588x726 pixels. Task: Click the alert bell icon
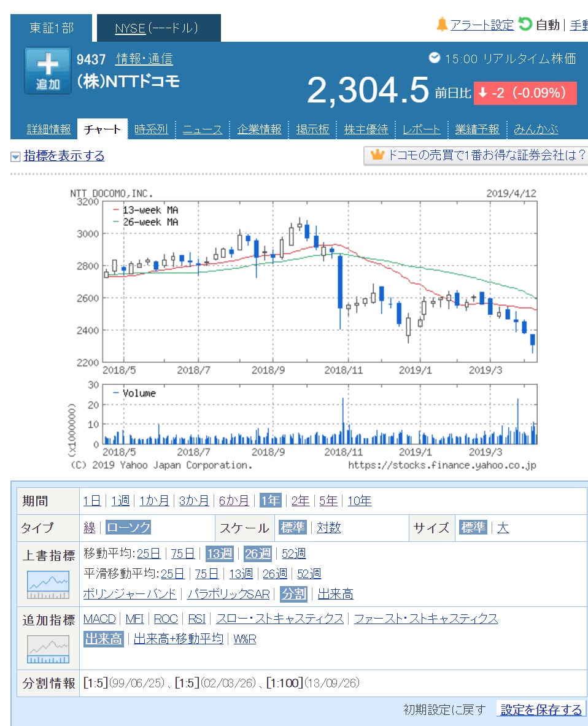(442, 25)
